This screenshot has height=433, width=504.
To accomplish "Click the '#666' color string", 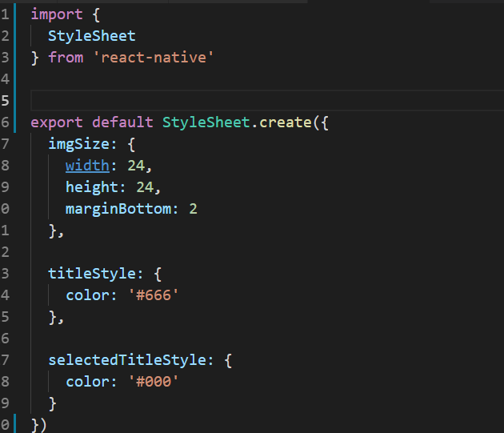I will [154, 295].
